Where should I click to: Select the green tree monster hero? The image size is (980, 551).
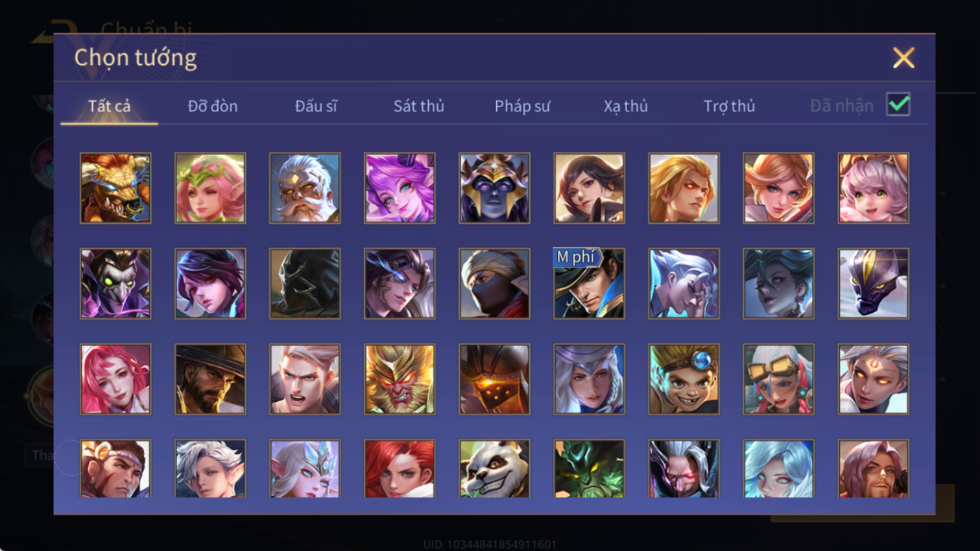[589, 469]
